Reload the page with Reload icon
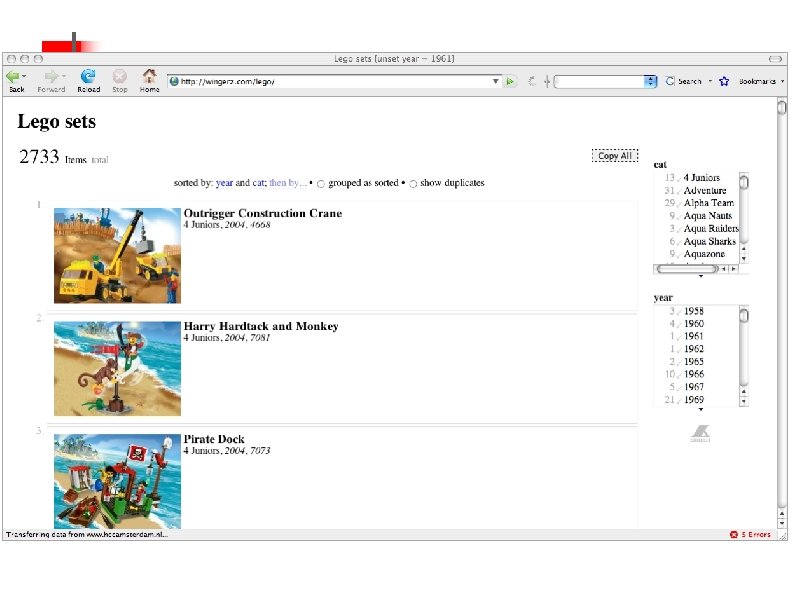The width and height of the screenshot is (791, 593). pos(88,76)
